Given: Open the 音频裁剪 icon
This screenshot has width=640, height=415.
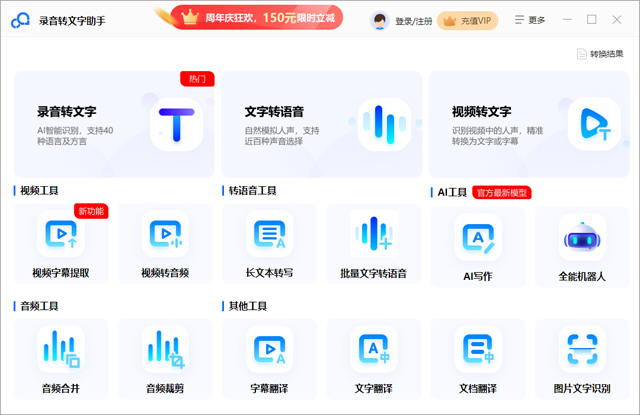Looking at the screenshot, I should click(x=165, y=349).
